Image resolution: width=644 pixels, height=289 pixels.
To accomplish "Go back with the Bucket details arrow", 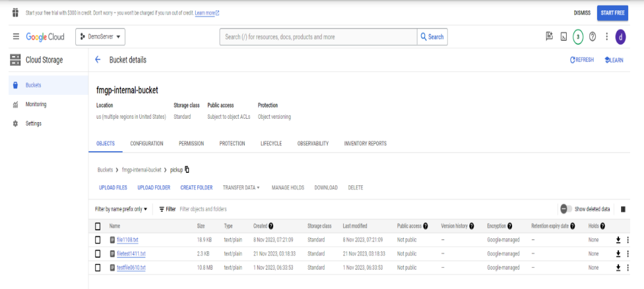I will tap(98, 60).
